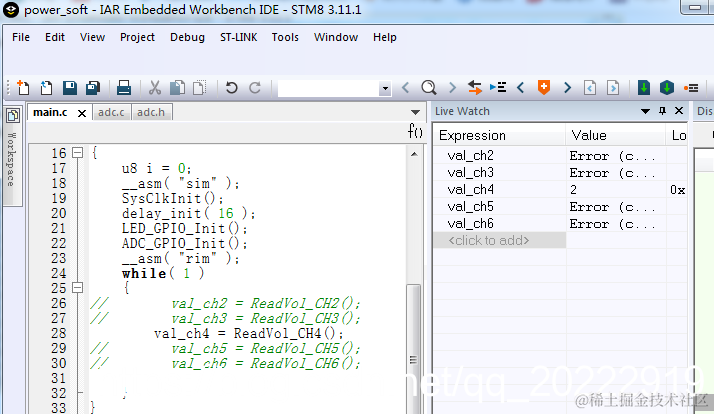Collapse the code fold at line 16

78,153
